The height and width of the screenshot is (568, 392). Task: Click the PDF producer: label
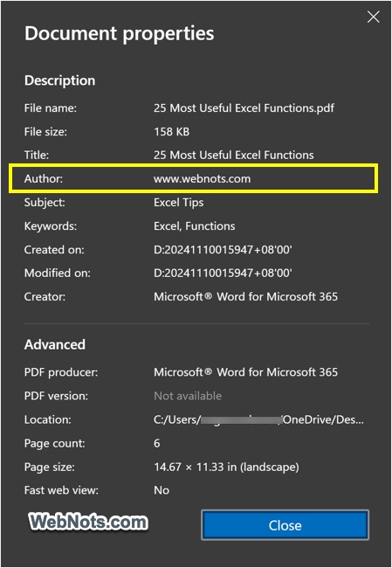coord(61,372)
